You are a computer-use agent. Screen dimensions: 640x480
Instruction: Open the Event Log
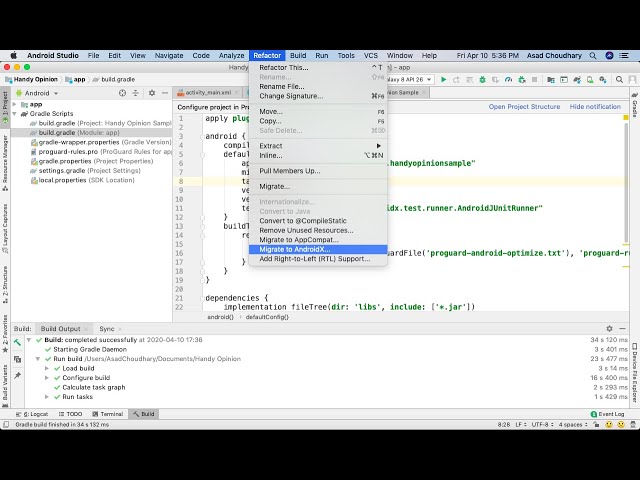click(608, 414)
